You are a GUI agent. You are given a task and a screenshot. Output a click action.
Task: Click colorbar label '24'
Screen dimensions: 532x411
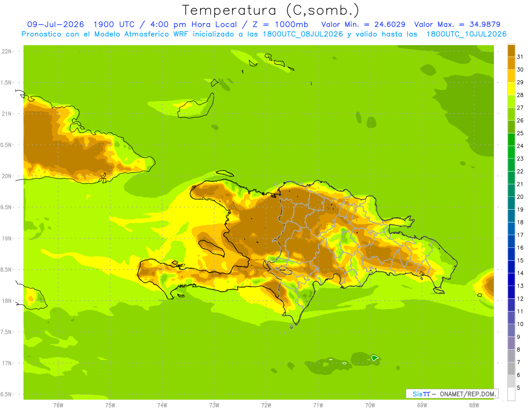tap(520, 146)
